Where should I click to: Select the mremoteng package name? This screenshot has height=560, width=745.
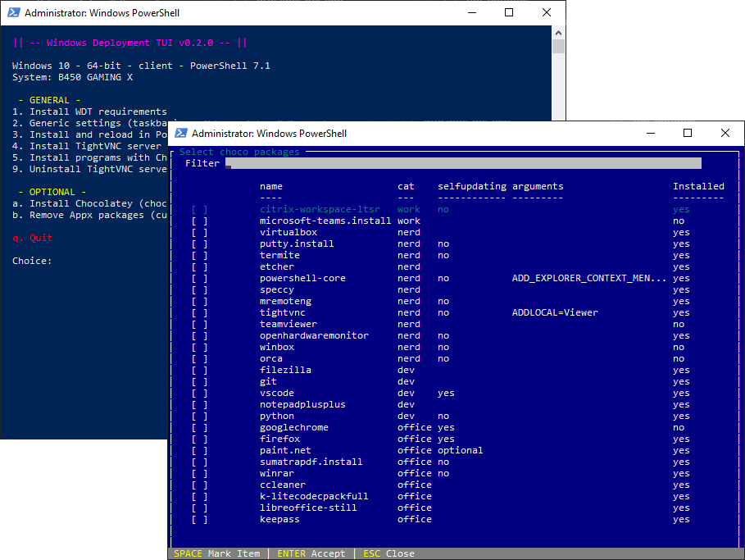tap(285, 302)
